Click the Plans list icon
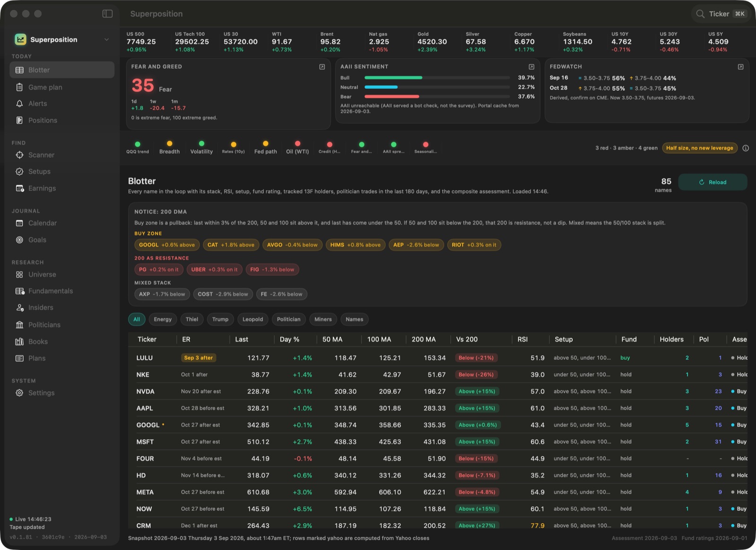756x550 pixels. [19, 358]
